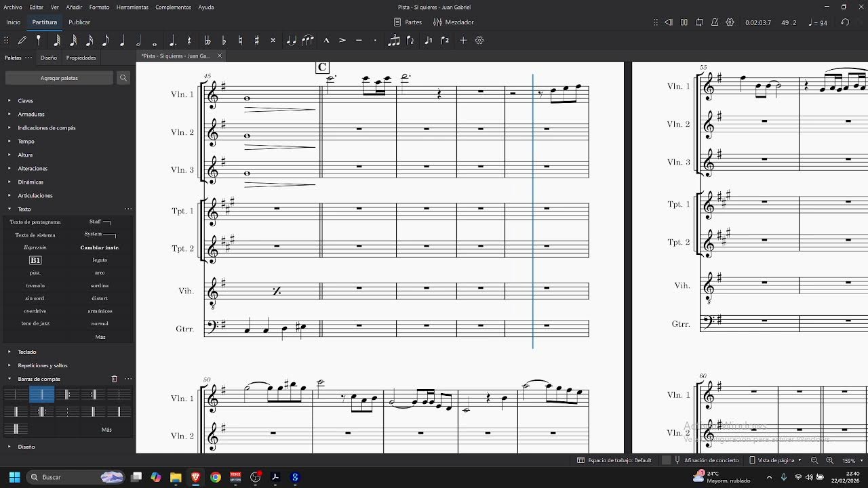Viewport: 868px width, 488px height.
Task: Select the quarter note duration
Action: click(x=122, y=41)
